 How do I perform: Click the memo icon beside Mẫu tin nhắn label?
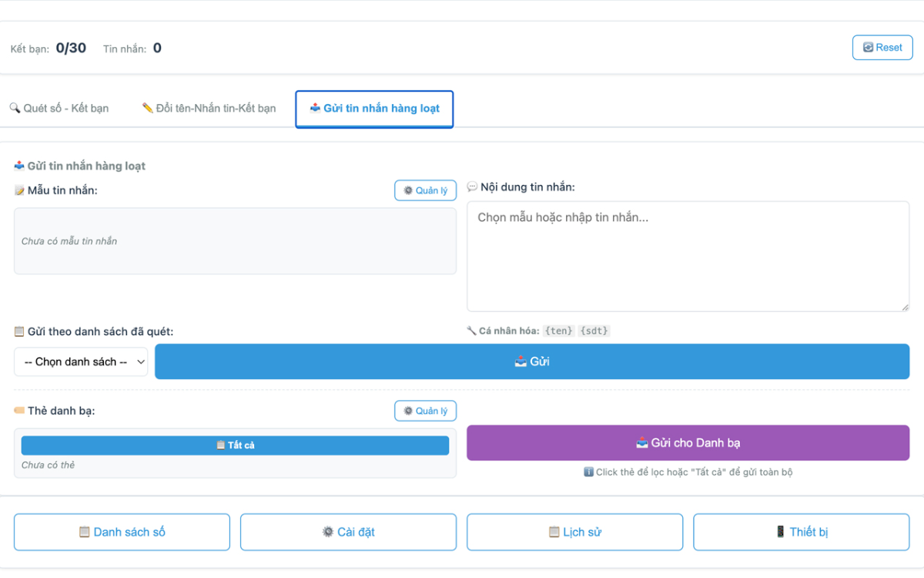18,190
